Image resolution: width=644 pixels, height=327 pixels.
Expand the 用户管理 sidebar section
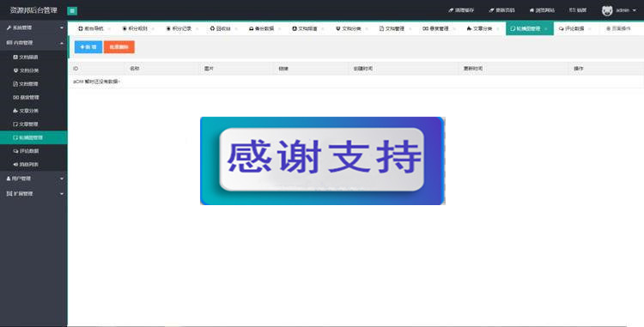pos(33,179)
